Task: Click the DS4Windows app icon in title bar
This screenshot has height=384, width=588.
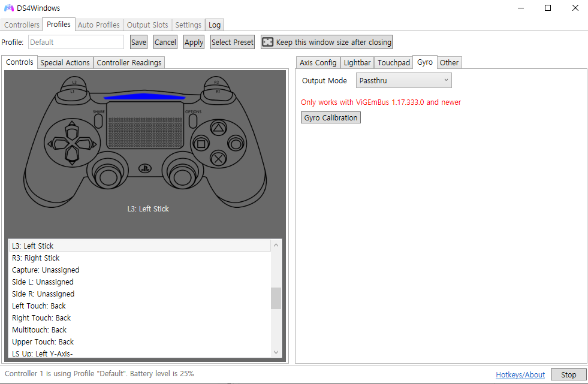Action: point(8,8)
